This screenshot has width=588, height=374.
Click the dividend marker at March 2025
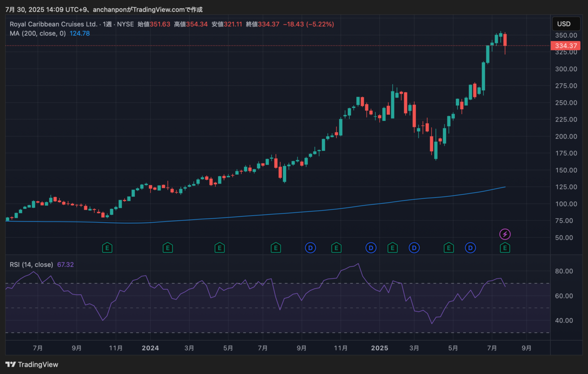click(414, 248)
